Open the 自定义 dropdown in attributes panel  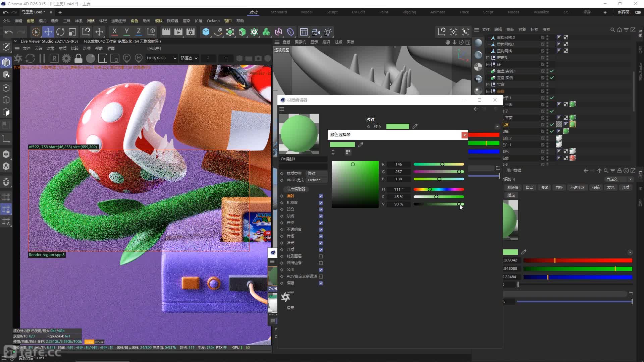coord(619,179)
